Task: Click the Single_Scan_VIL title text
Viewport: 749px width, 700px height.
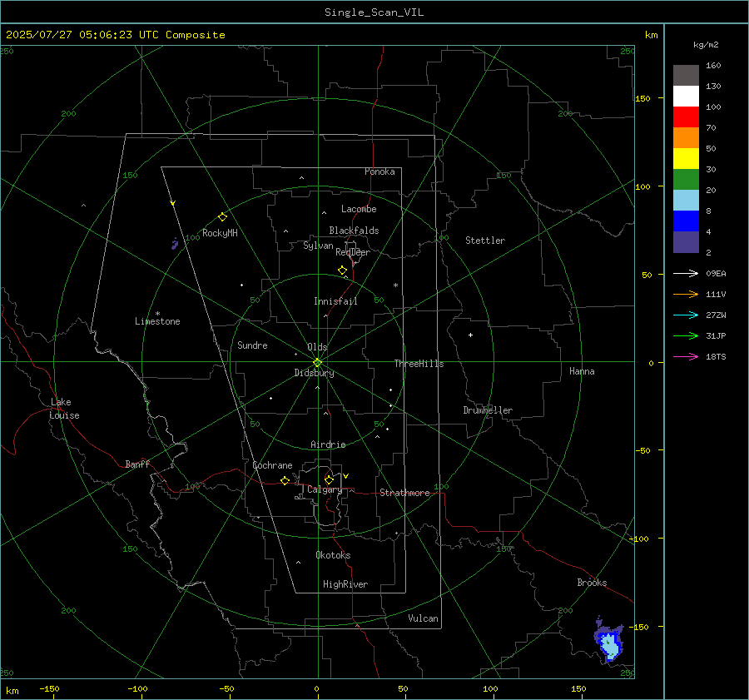Action: click(x=374, y=12)
